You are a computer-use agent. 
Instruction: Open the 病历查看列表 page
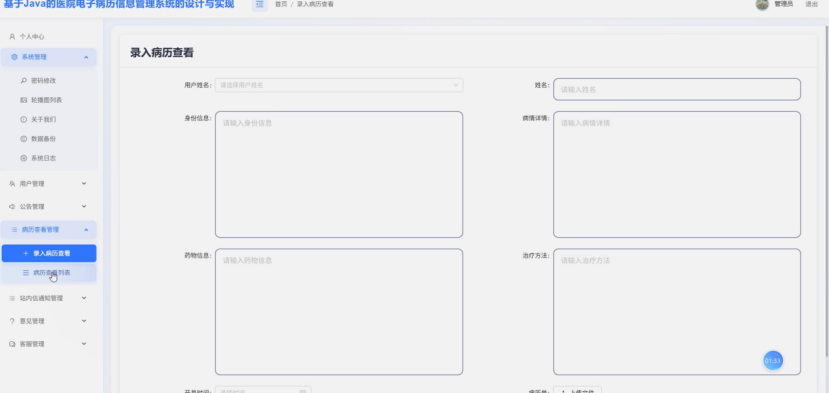[49, 273]
